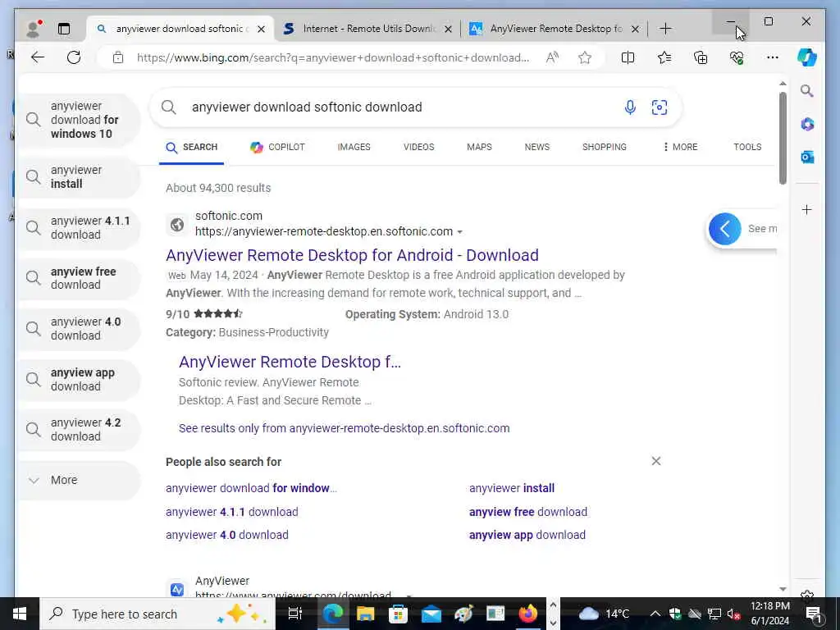The image size is (840, 630).
Task: Click the browser address bar URL
Action: coord(333,57)
